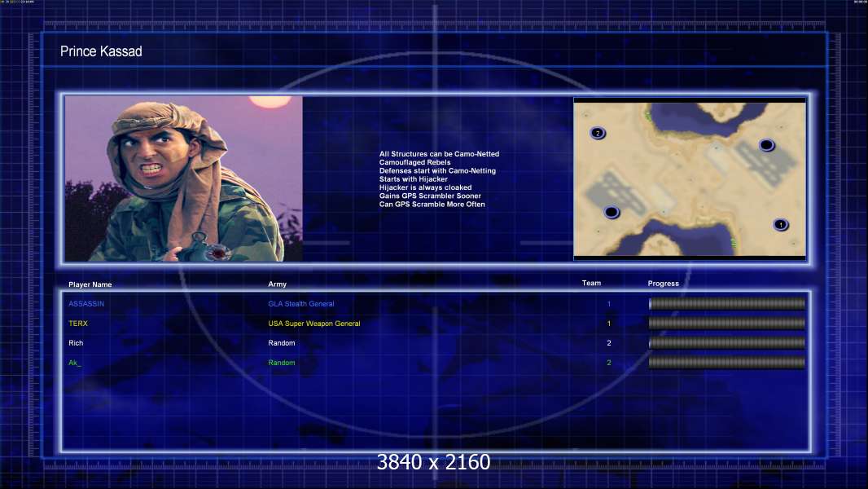Viewport: 868px width, 489px height.
Task: Click 'Can GPS Scramble More Often' line
Action: tap(432, 205)
